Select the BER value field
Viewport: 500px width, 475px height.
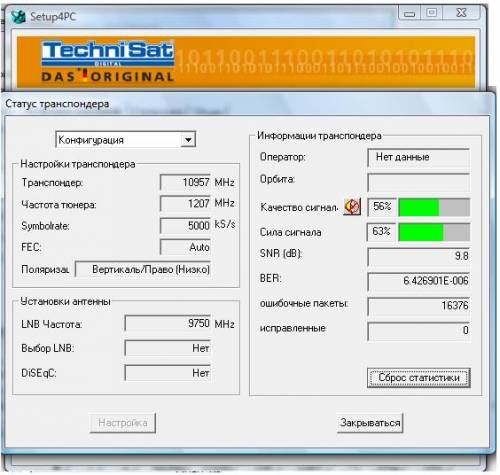coord(419,281)
